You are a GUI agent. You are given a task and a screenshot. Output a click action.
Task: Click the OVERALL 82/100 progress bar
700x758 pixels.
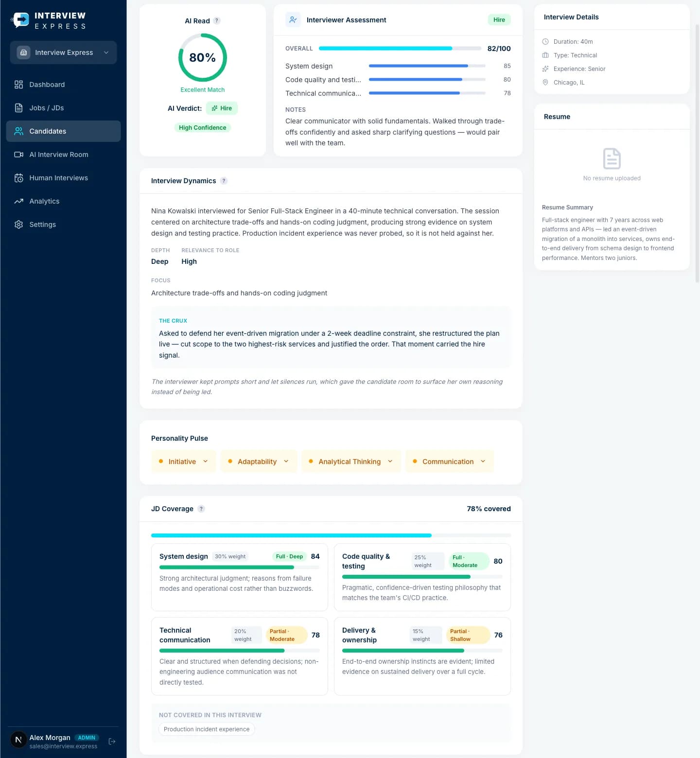pos(400,49)
